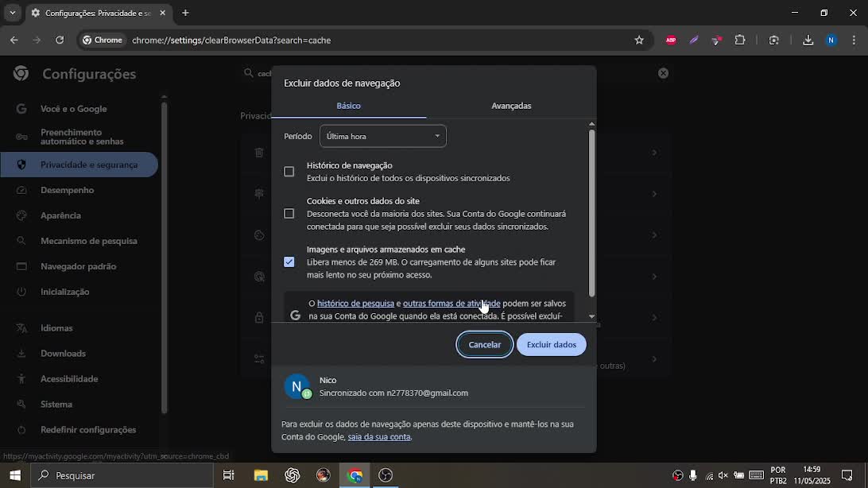
Task: Open the browser Downloads icon
Action: (x=808, y=40)
